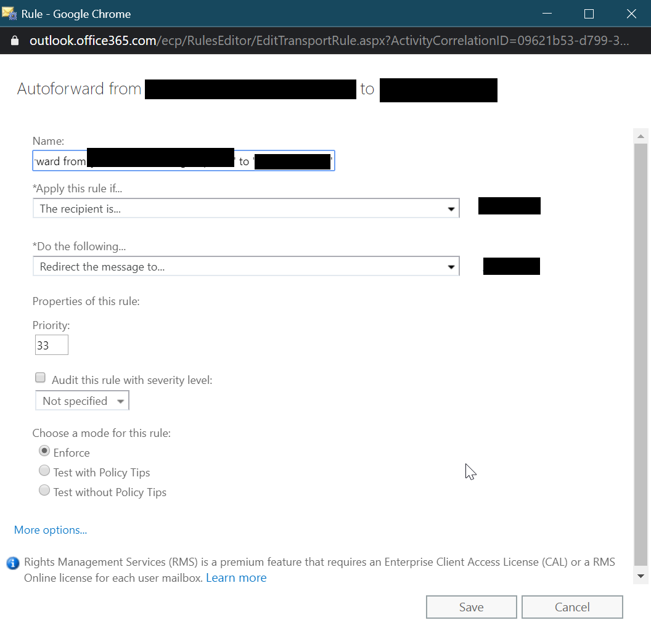Click inside the rule Name field
Viewport: 651px width, 644px height.
click(183, 160)
